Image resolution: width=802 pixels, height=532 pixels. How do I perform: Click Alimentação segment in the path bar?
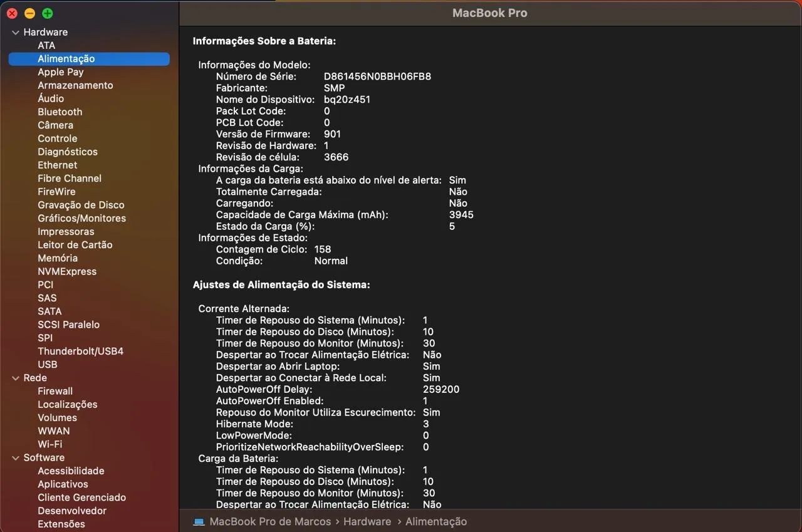436,521
